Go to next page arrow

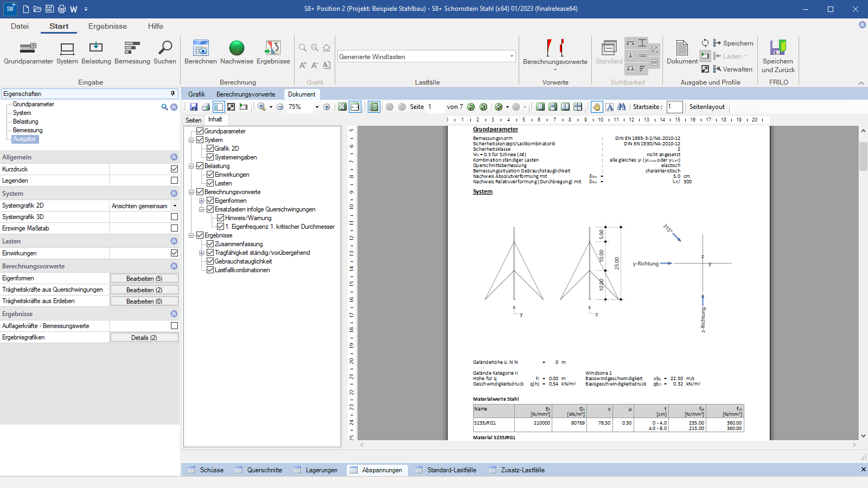471,107
